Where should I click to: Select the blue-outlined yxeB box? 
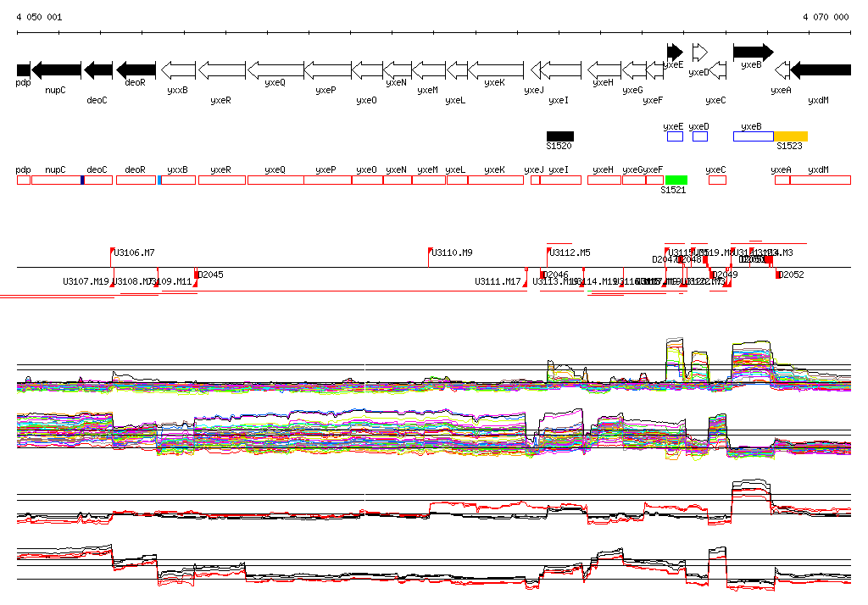(x=754, y=136)
